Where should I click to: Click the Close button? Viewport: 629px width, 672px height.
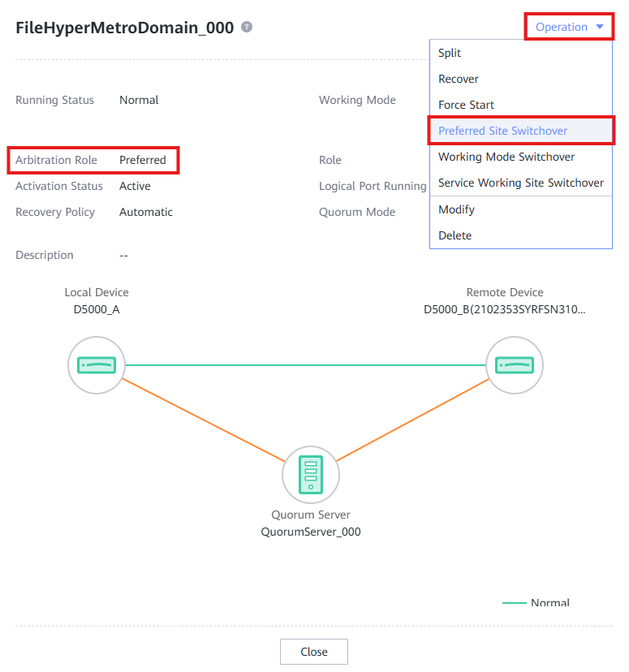coord(314,652)
